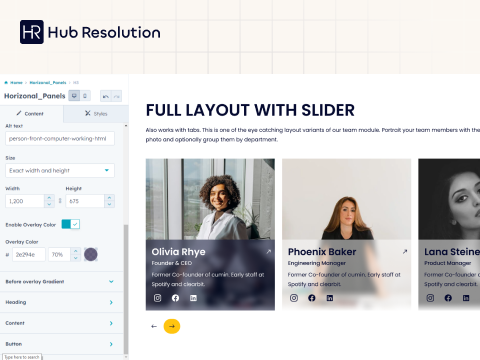The height and width of the screenshot is (360, 480).
Task: Open Phoenix Baker's LinkedIn icon
Action: 330,298
